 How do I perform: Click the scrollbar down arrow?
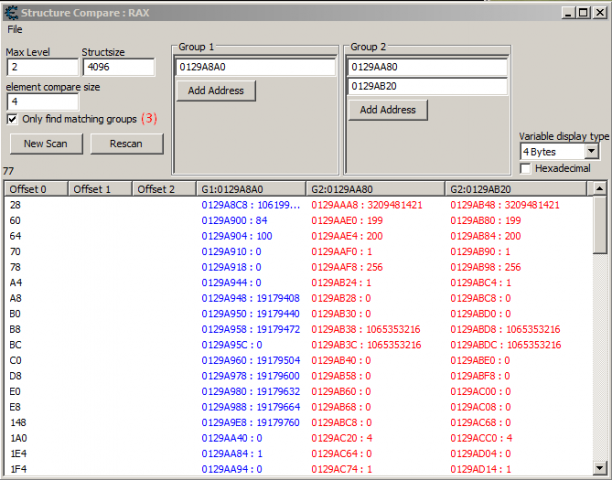click(x=600, y=467)
